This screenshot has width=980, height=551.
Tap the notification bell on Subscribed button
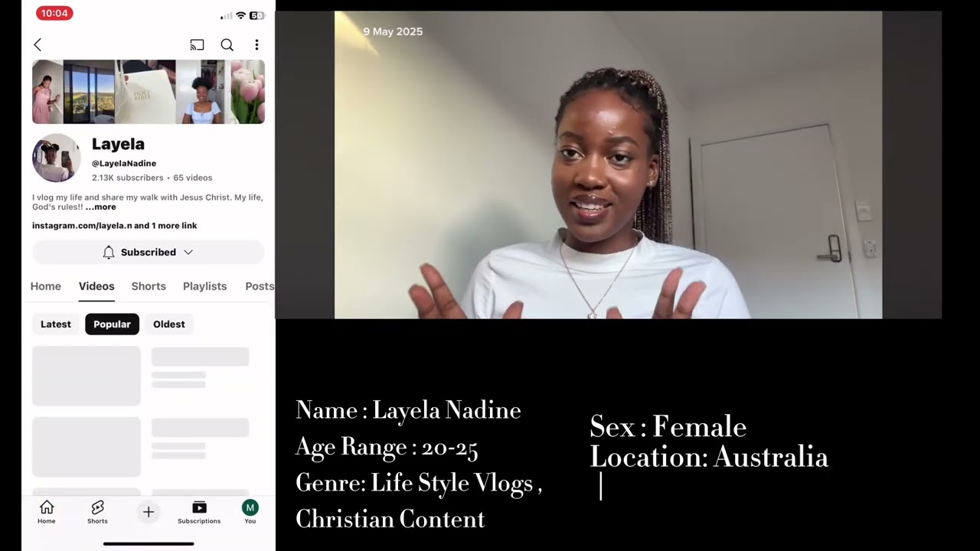109,252
